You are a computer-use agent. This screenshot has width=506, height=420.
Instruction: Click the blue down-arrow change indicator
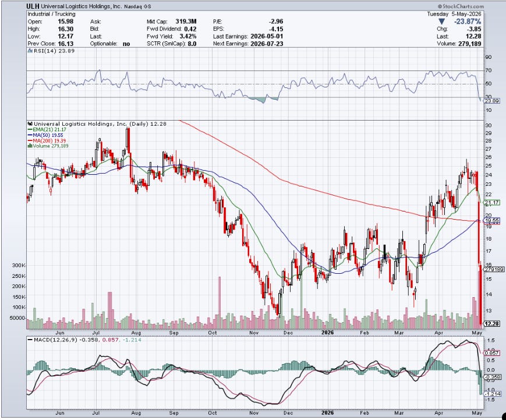pyautogui.click(x=442, y=22)
